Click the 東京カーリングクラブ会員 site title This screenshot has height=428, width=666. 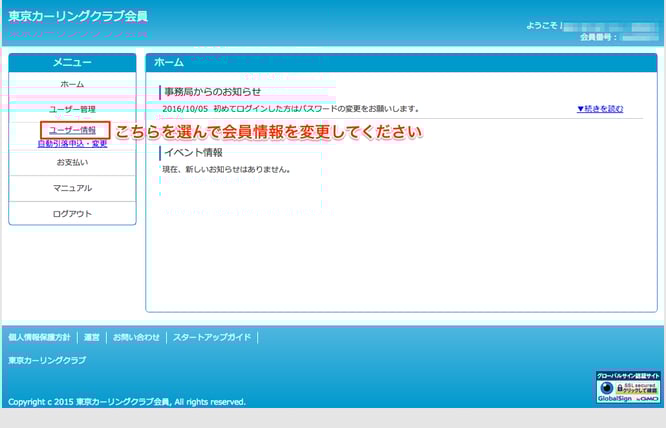point(78,16)
